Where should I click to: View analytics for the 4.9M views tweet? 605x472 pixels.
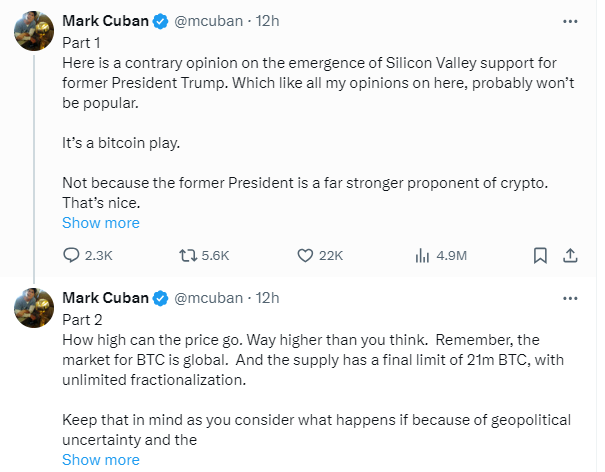[422, 255]
